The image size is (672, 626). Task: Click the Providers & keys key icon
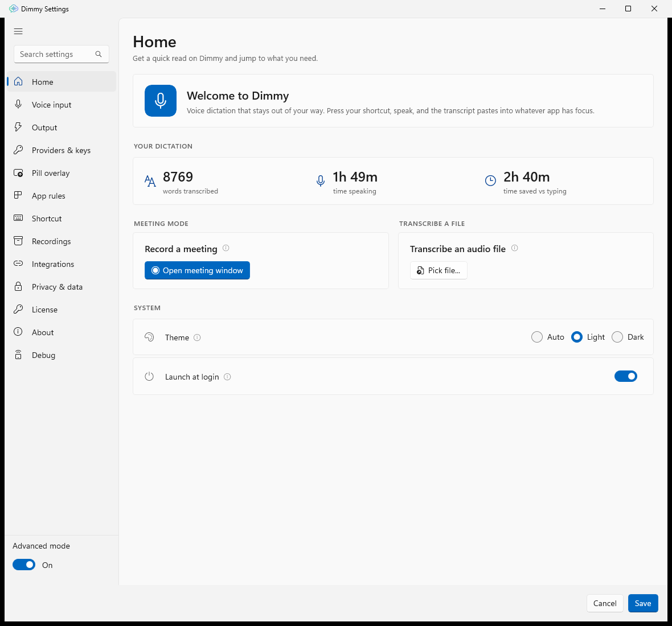[x=18, y=150]
